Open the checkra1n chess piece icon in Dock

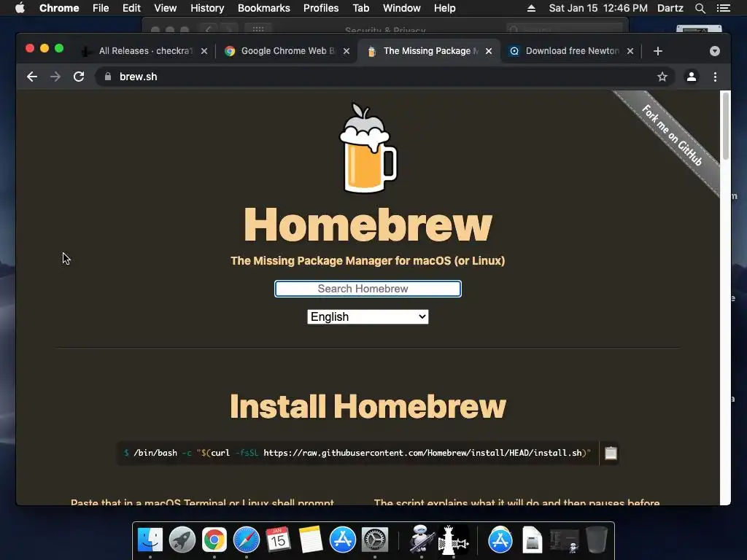pos(452,540)
